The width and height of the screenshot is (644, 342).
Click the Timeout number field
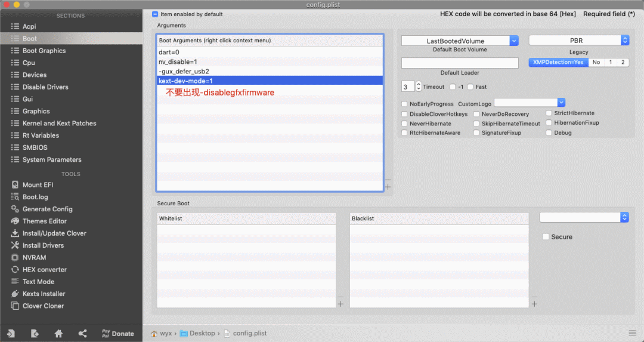click(408, 87)
